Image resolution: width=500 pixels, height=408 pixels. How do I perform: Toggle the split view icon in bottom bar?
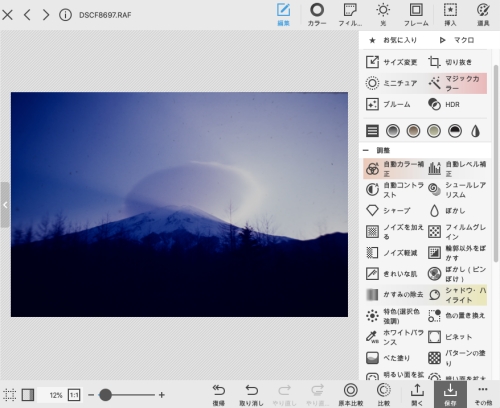28,395
